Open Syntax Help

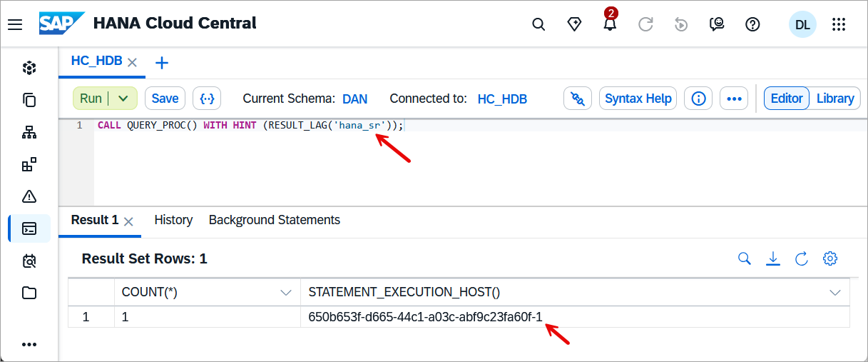coord(638,99)
